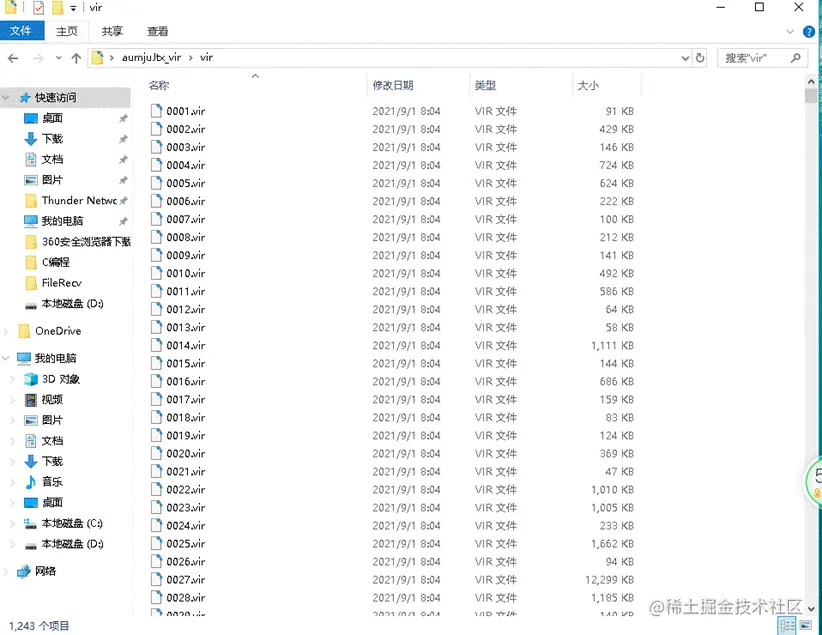Open recent locations dropdown arrow
The height and width of the screenshot is (635, 822).
click(59, 58)
